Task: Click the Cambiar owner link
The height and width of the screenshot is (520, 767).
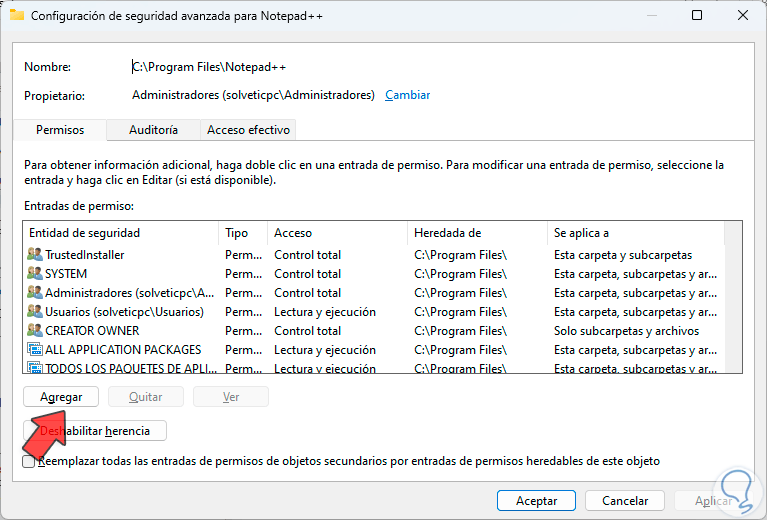Action: [407, 95]
